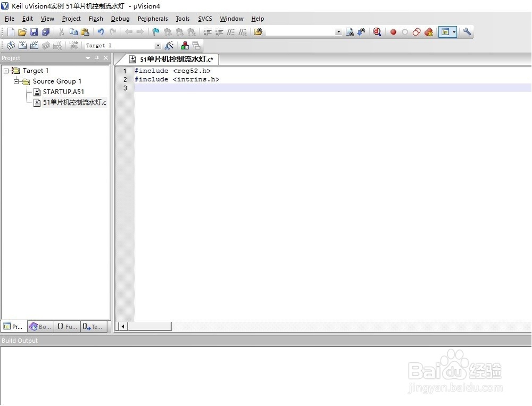Collapse the Target 1 tree node
Viewport: 532px width, 406px height.
pos(6,71)
